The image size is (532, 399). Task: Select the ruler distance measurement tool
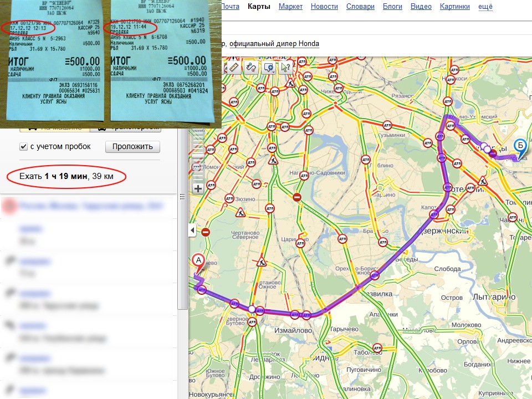click(234, 68)
